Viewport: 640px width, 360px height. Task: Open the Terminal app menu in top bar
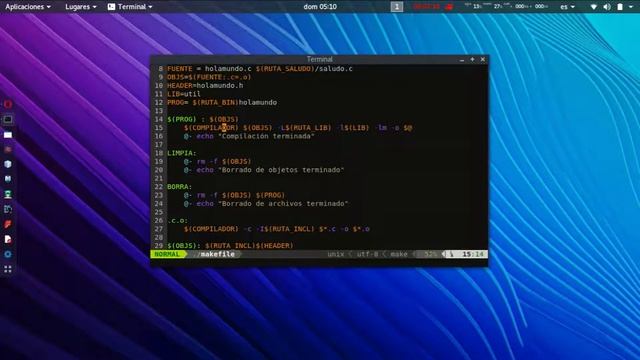point(130,7)
